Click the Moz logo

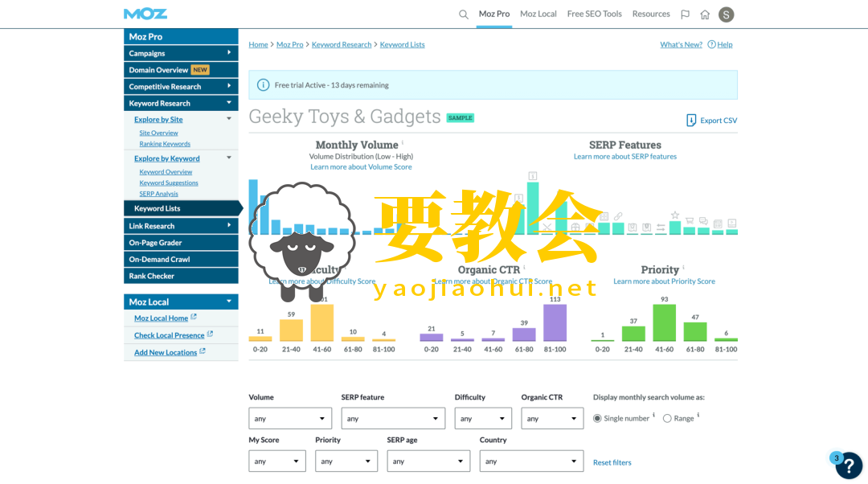click(145, 14)
